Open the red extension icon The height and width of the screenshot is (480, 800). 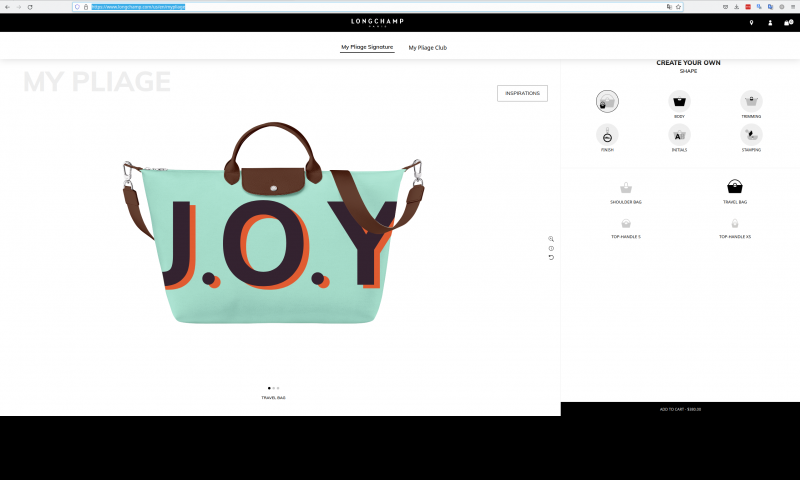[747, 7]
